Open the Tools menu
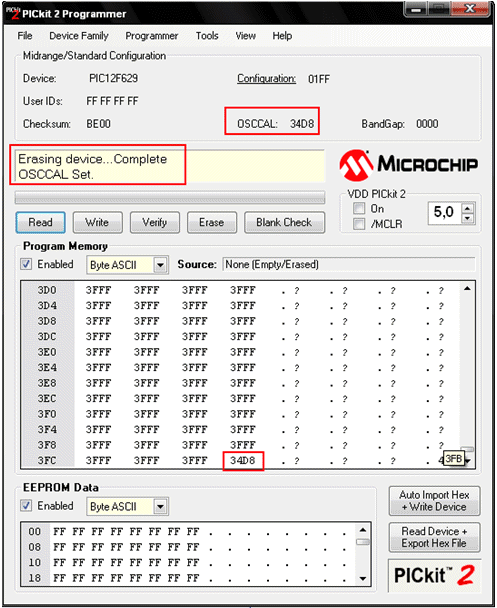This screenshot has width=497, height=608. [x=207, y=36]
